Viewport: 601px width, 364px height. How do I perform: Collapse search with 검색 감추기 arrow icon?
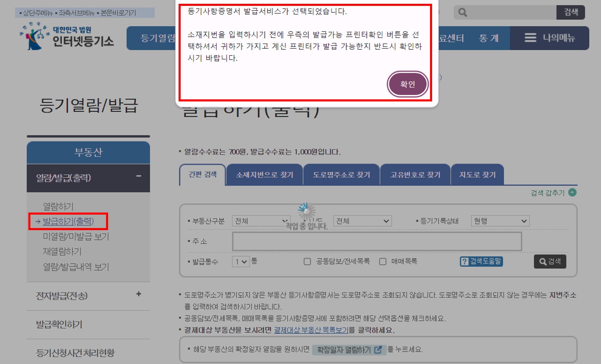pyautogui.click(x=573, y=193)
